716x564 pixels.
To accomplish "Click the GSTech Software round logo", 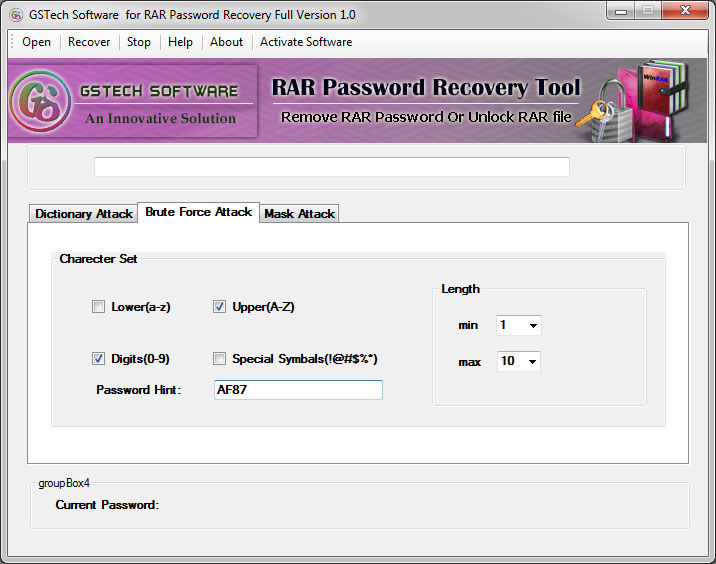I will [40, 101].
